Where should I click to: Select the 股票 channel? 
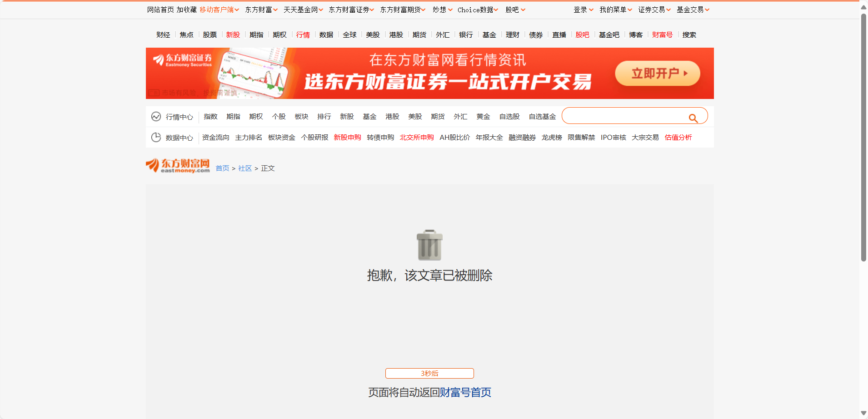coord(210,35)
